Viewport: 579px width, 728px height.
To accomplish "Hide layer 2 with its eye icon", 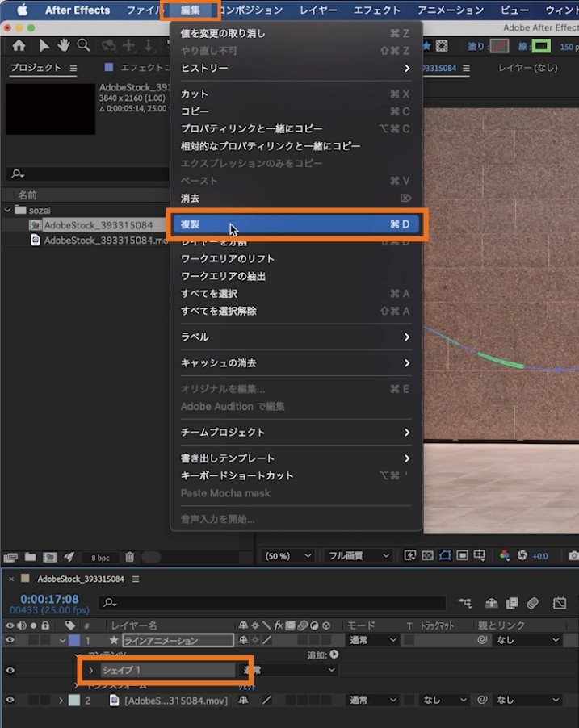I will tap(10, 700).
